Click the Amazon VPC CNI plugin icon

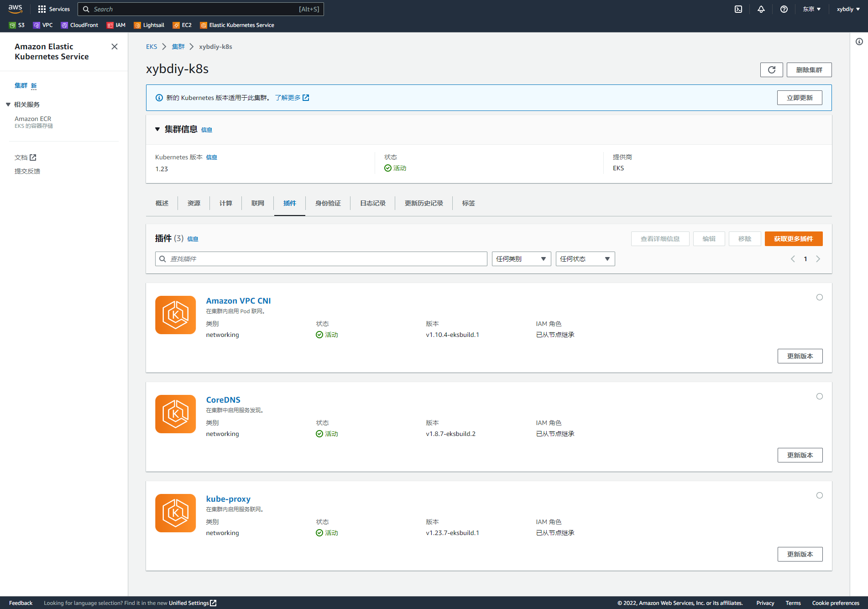pyautogui.click(x=176, y=315)
